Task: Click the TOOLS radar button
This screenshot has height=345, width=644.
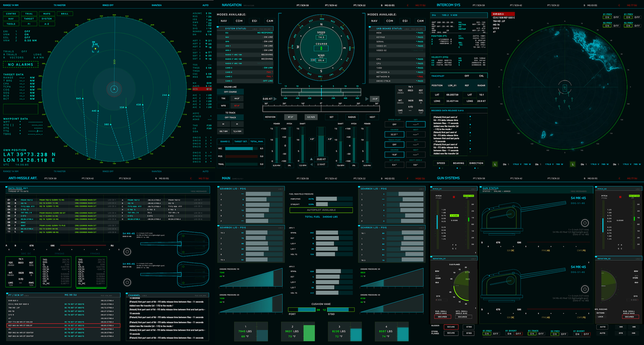Action: pyautogui.click(x=11, y=24)
